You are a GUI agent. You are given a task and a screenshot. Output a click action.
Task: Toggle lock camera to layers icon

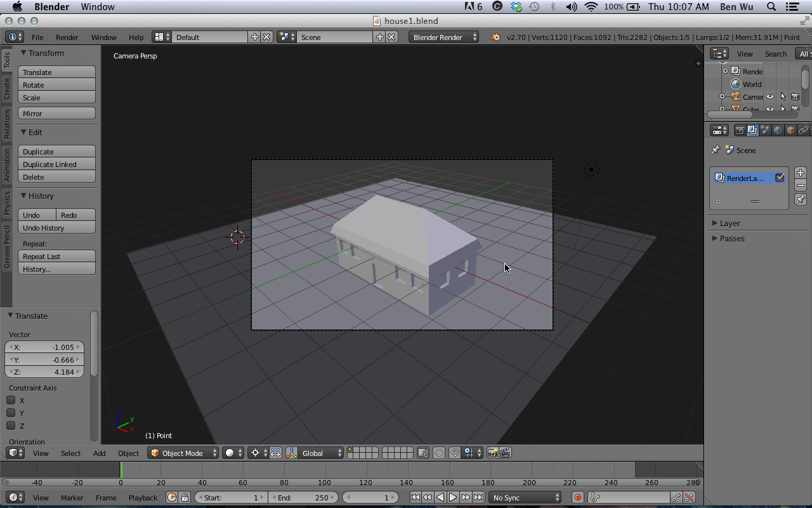[x=423, y=453]
